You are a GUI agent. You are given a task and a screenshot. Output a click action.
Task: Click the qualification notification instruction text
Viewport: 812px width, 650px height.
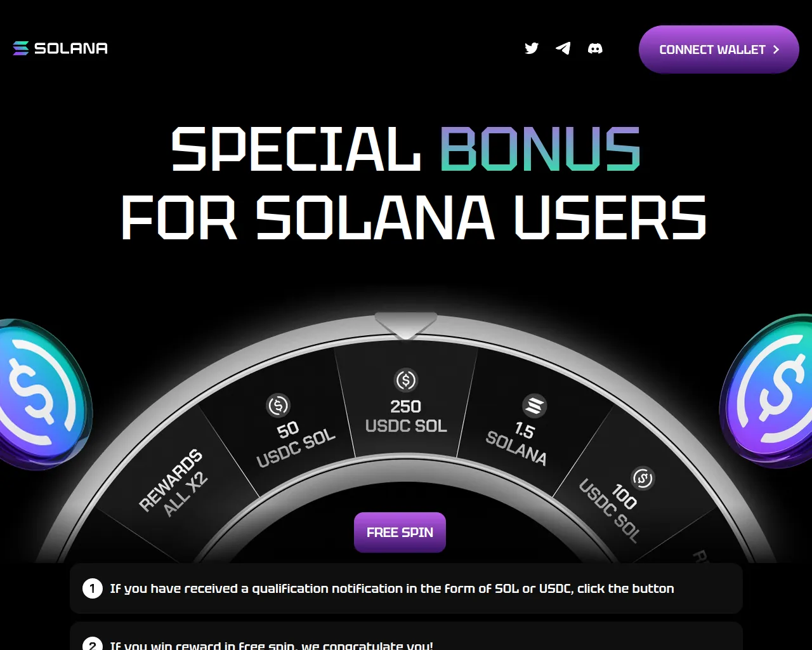(391, 588)
